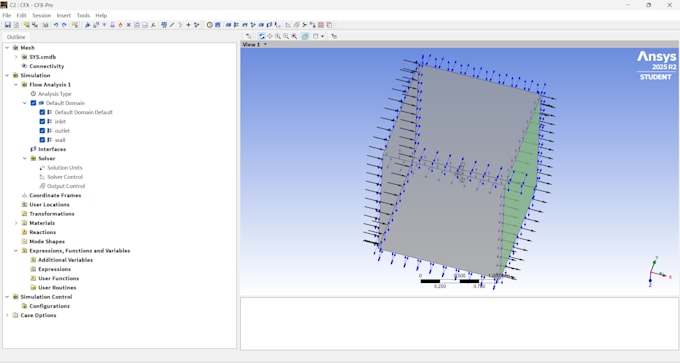Open the Session menu
This screenshot has height=363, width=680.
[x=42, y=16]
